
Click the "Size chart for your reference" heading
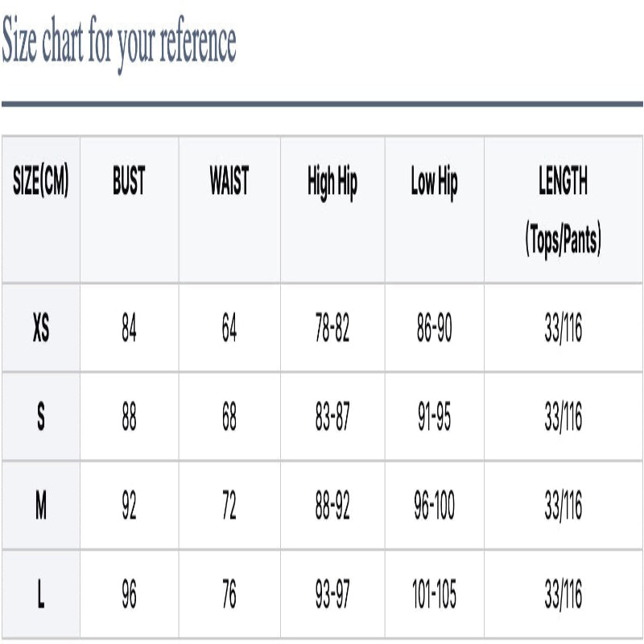119,43
